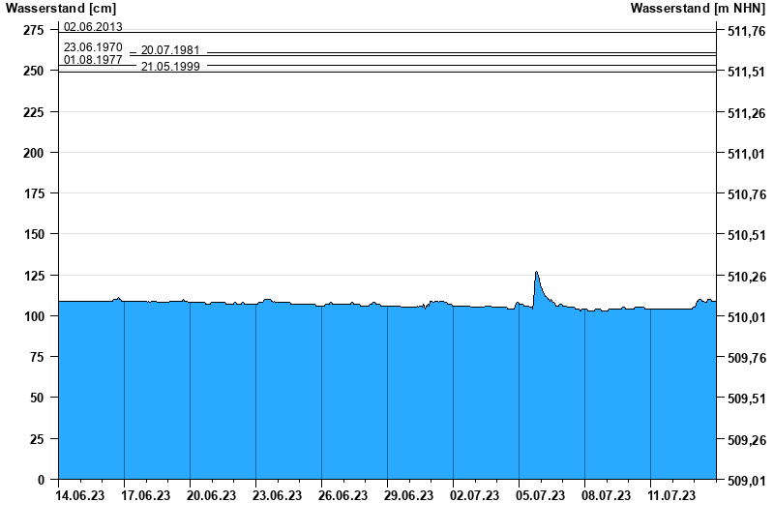Select the 08.07.23 date tick label

[606, 496]
